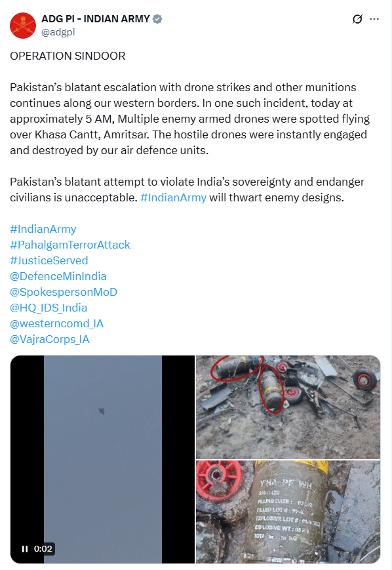Open ADG PI - INDIAN ARMY display name
This screenshot has width=392, height=570.
96,19
